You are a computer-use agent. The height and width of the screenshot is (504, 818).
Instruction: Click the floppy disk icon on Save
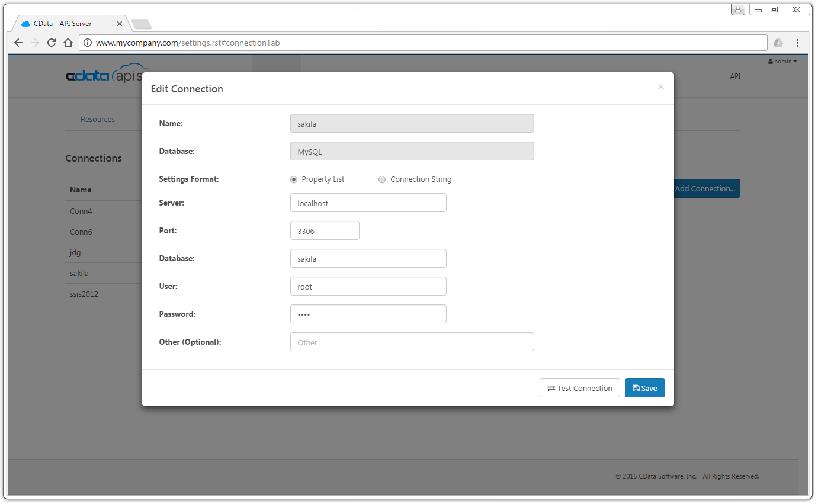[x=635, y=388]
